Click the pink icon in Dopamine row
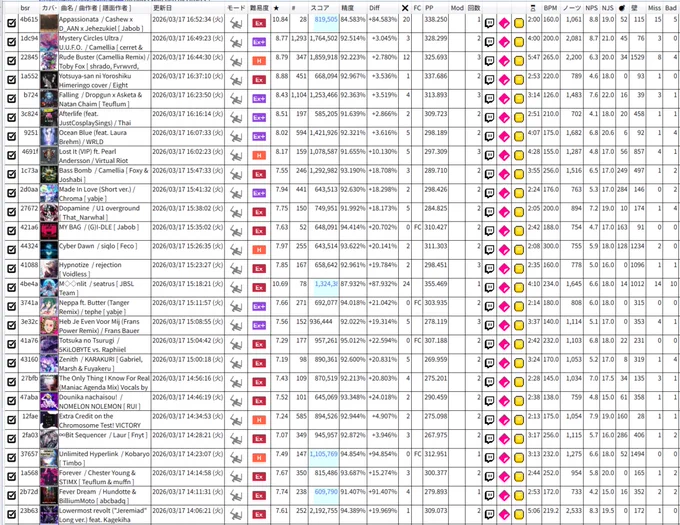The height and width of the screenshot is (525, 680). (504, 212)
